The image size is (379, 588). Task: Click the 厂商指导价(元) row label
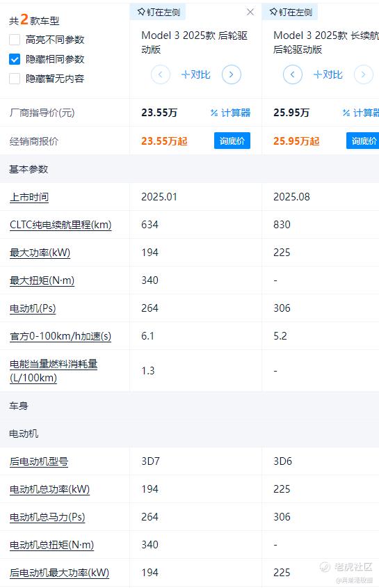point(42,113)
